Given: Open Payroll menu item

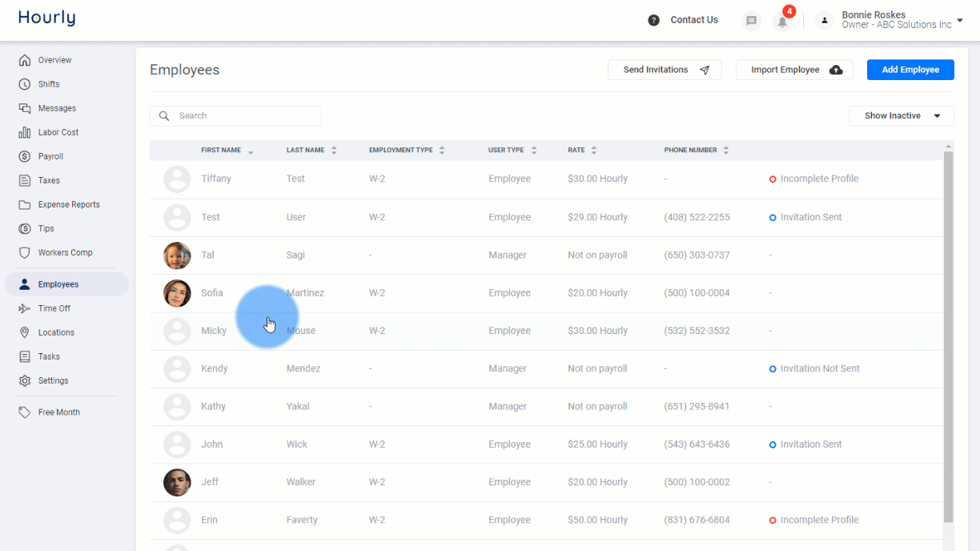Looking at the screenshot, I should pyautogui.click(x=50, y=156).
